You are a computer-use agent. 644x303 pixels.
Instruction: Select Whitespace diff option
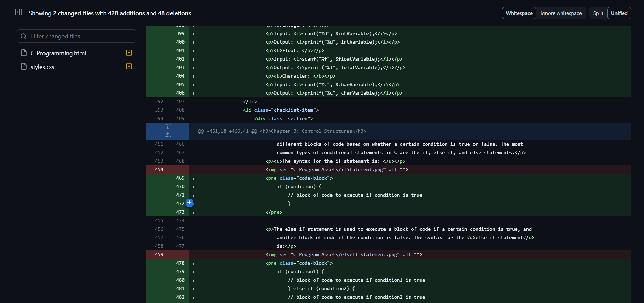pos(519,13)
